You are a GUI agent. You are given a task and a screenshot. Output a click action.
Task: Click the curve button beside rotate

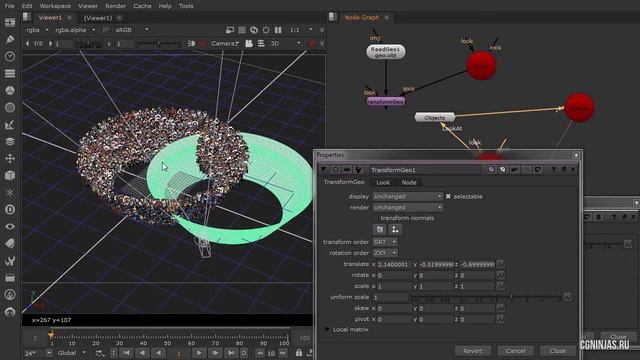(x=500, y=276)
